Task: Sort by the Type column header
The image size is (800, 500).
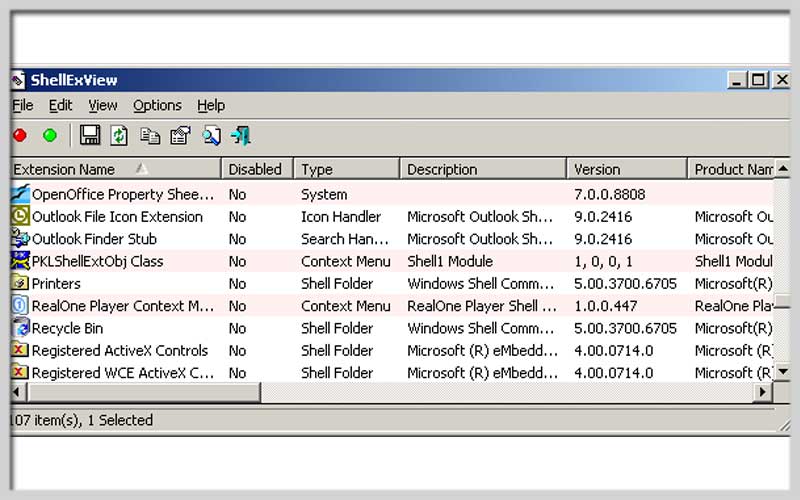Action: click(347, 169)
